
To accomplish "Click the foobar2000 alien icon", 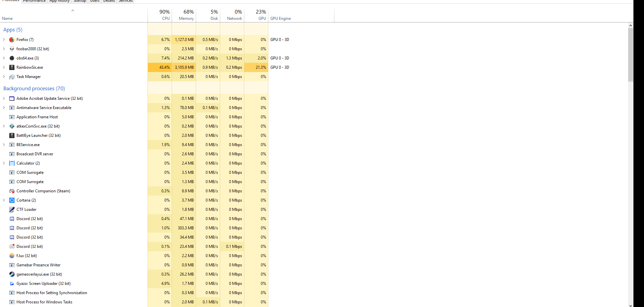I will point(12,49).
